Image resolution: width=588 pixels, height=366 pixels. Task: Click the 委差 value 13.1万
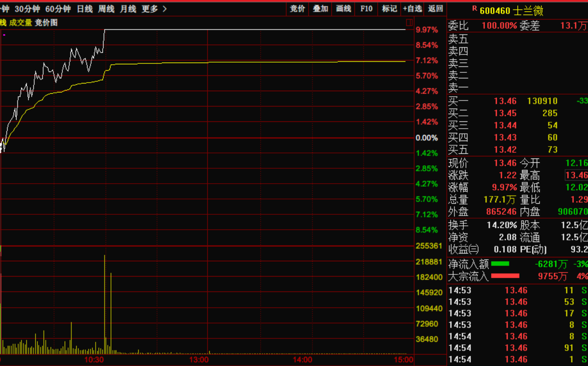click(574, 26)
